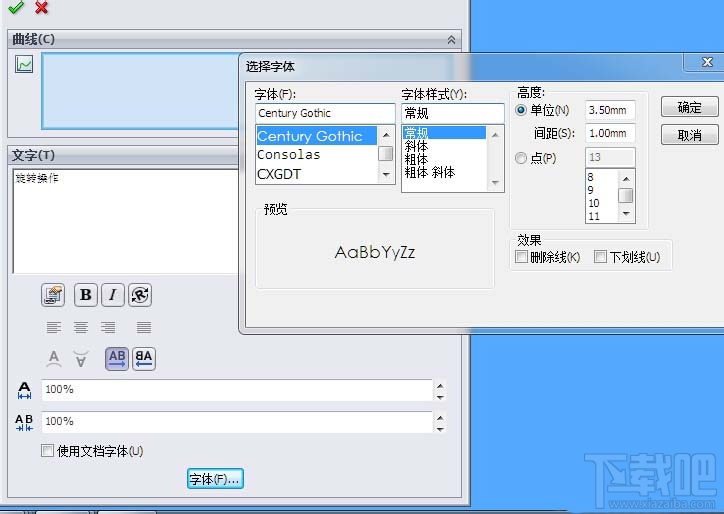This screenshot has height=514, width=724.
Task: Click the rotate text icon
Action: point(140,295)
